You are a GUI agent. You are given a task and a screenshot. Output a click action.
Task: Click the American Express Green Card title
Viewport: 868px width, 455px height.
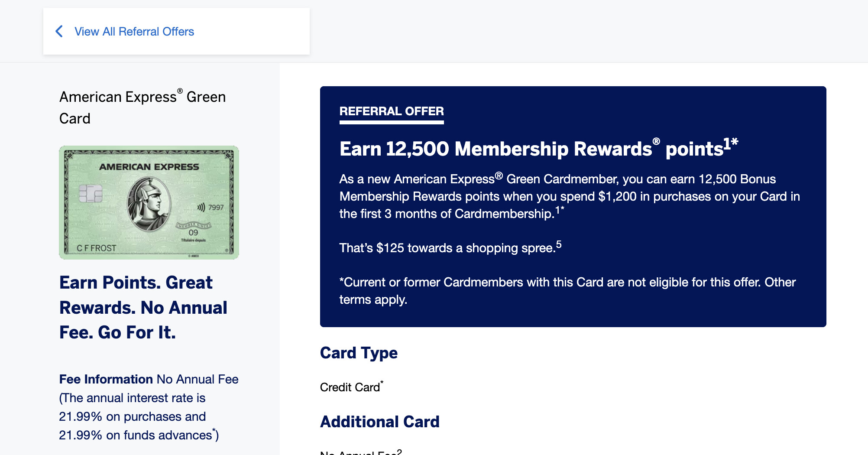click(x=143, y=107)
